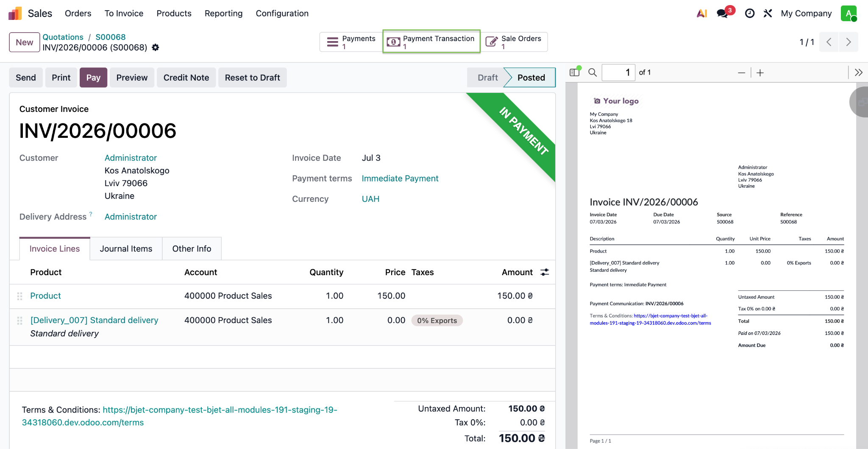868x449 pixels.
Task: Open PDF viewer more tools chevrons
Action: click(859, 73)
